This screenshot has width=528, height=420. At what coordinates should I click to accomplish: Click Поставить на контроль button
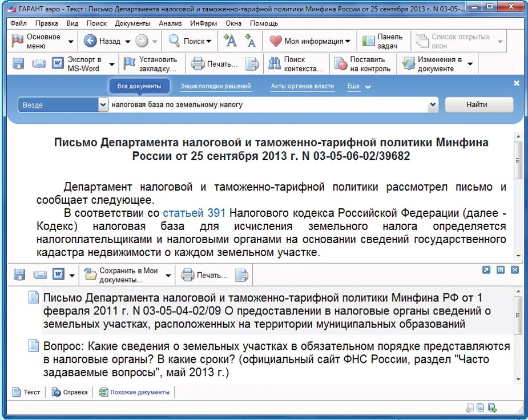tap(362, 63)
